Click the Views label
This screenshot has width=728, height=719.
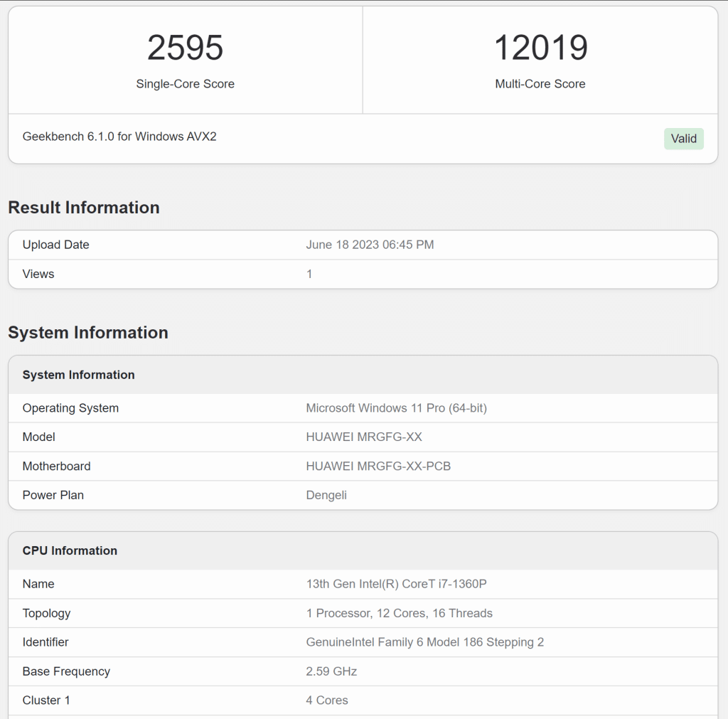38,274
